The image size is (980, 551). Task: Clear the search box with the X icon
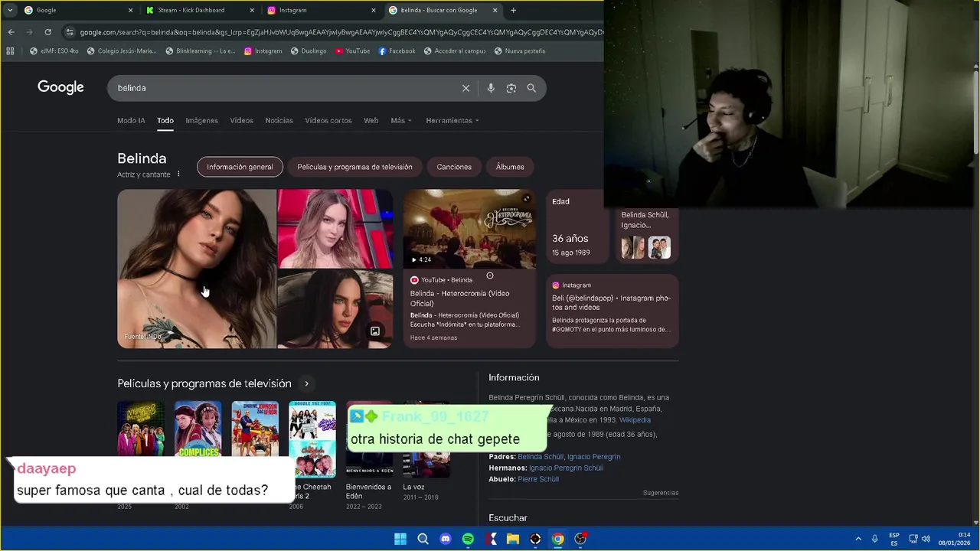pos(465,88)
